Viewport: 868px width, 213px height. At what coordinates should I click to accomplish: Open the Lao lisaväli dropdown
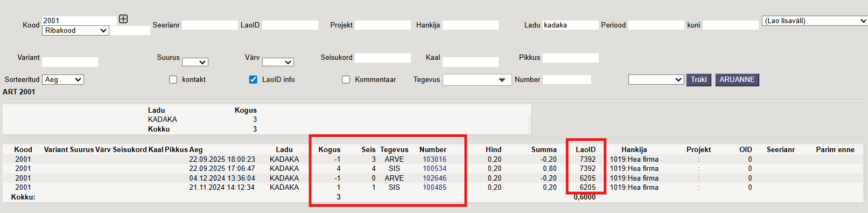(x=814, y=20)
